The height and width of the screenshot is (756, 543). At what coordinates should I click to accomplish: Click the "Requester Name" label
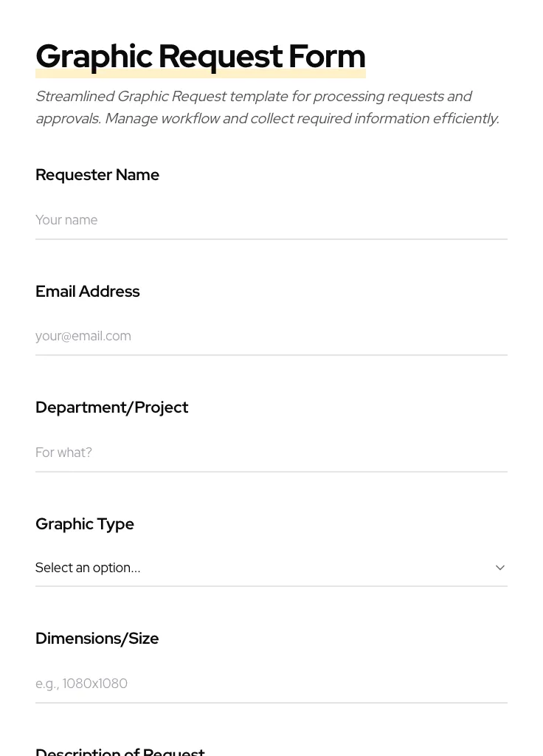point(97,175)
